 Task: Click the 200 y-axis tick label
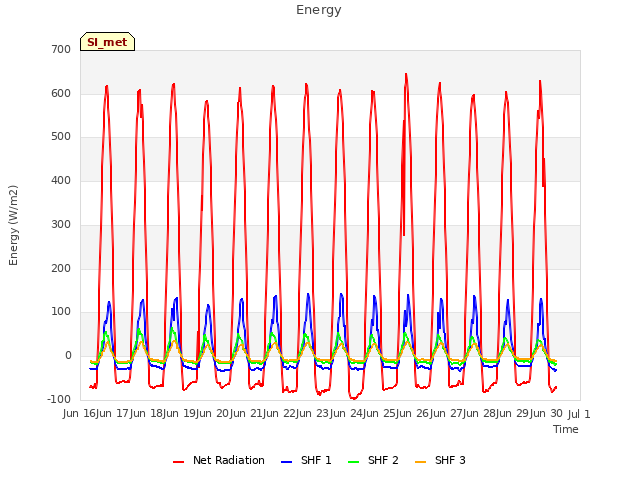[x=61, y=269]
